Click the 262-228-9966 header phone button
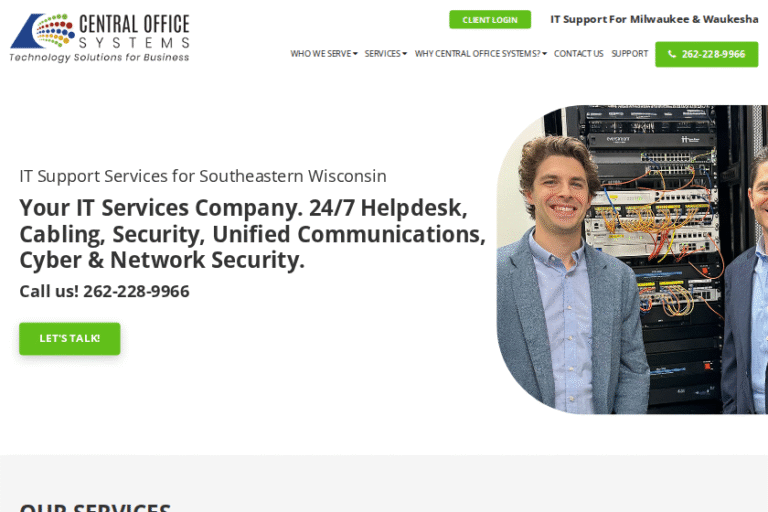The width and height of the screenshot is (768, 512). [706, 54]
